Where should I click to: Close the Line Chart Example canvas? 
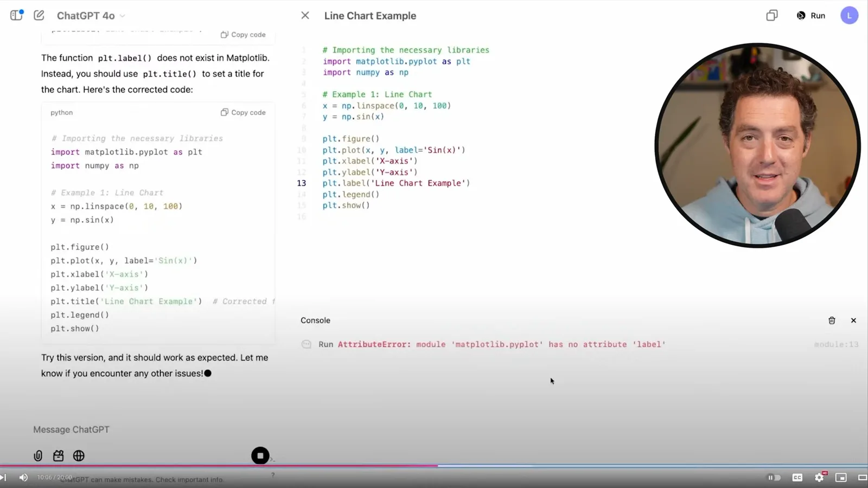[305, 16]
